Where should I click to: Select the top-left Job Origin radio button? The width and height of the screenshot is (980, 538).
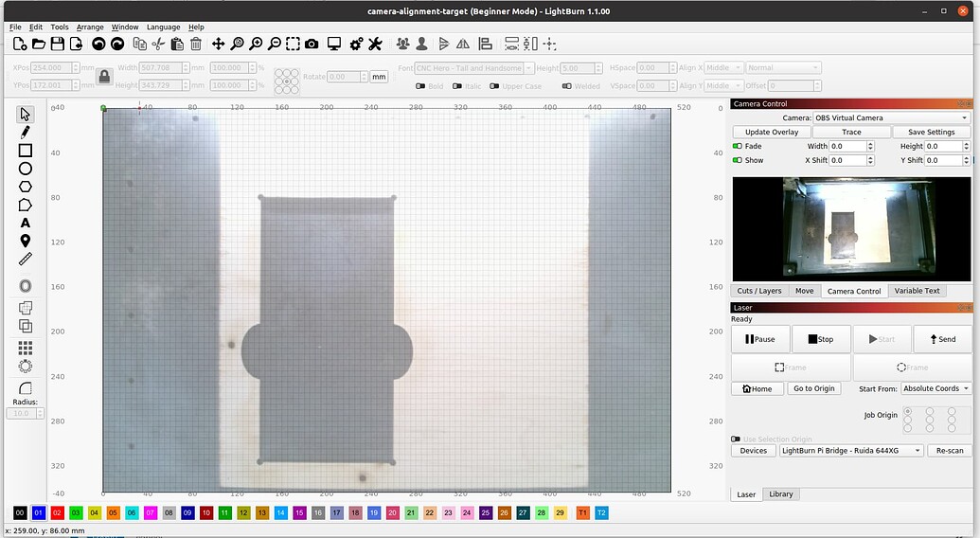[x=908, y=412]
